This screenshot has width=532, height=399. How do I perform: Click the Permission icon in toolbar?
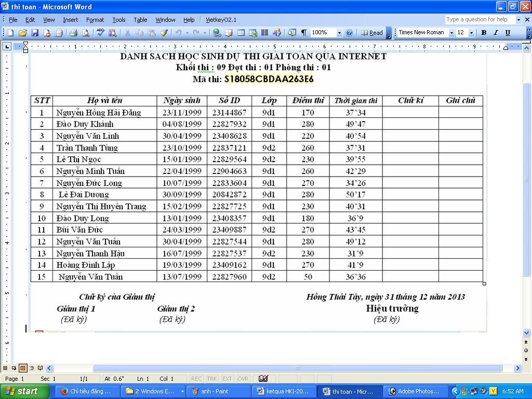[x=47, y=33]
